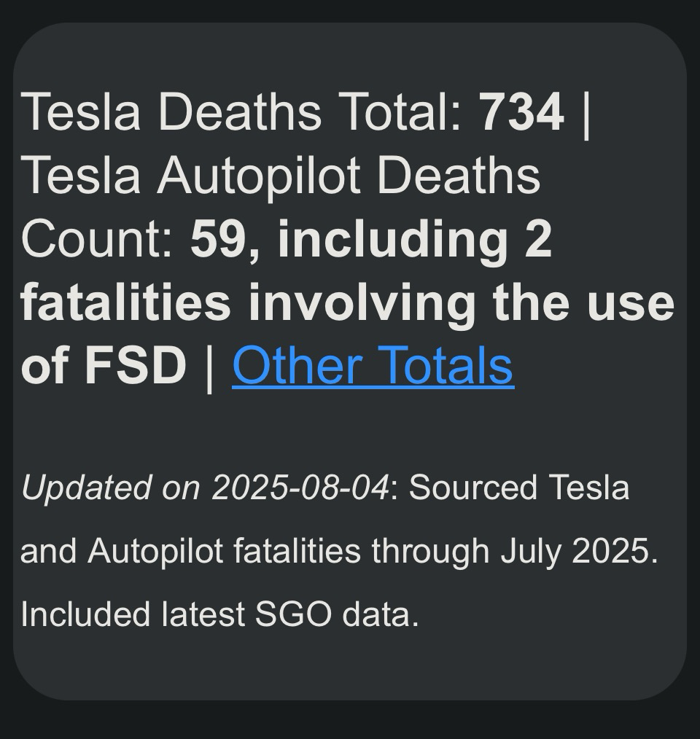Click the pipe separator before Other Totals
Screen dimensions: 700x739
[x=209, y=367]
